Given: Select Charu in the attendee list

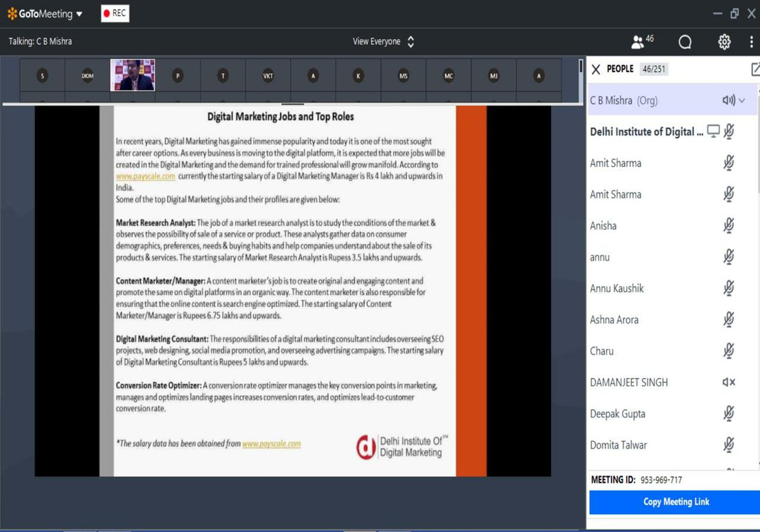Looking at the screenshot, I should coord(602,351).
